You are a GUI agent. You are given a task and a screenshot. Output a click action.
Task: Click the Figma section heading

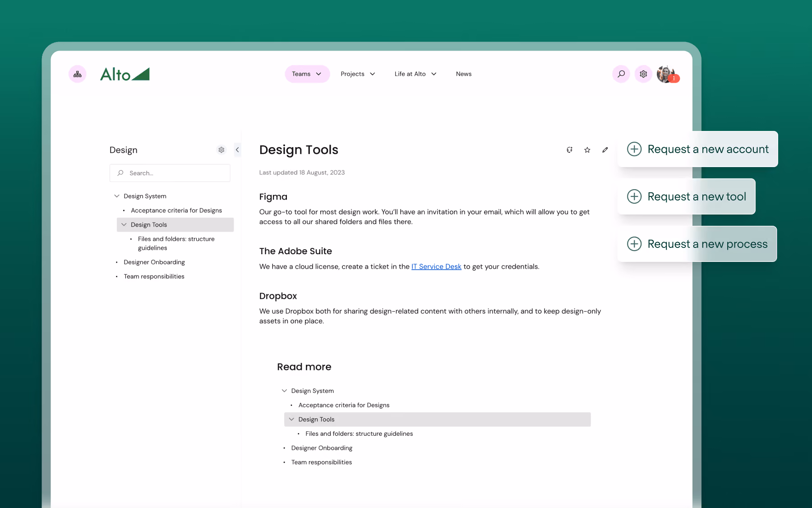(273, 197)
